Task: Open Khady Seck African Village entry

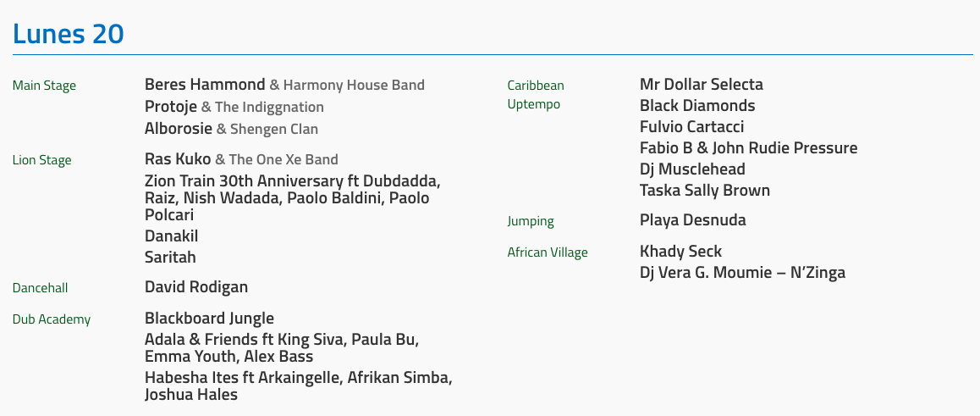Action: (680, 252)
